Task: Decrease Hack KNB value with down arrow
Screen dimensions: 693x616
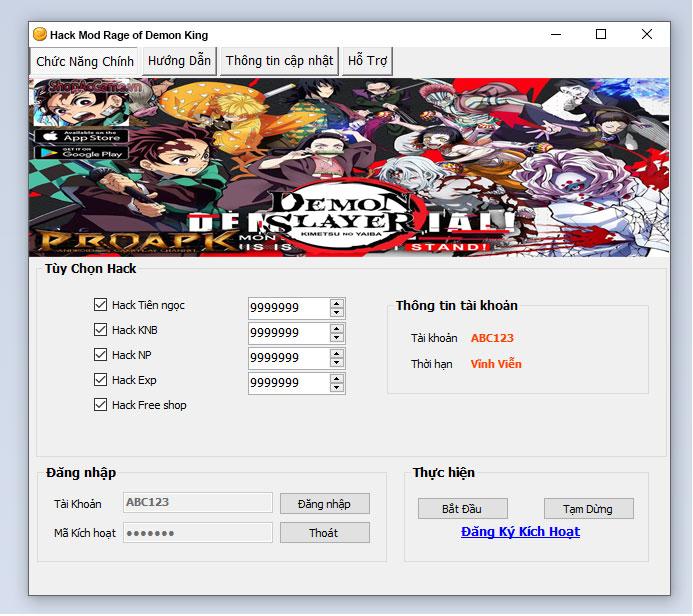Action: pyautogui.click(x=336, y=338)
